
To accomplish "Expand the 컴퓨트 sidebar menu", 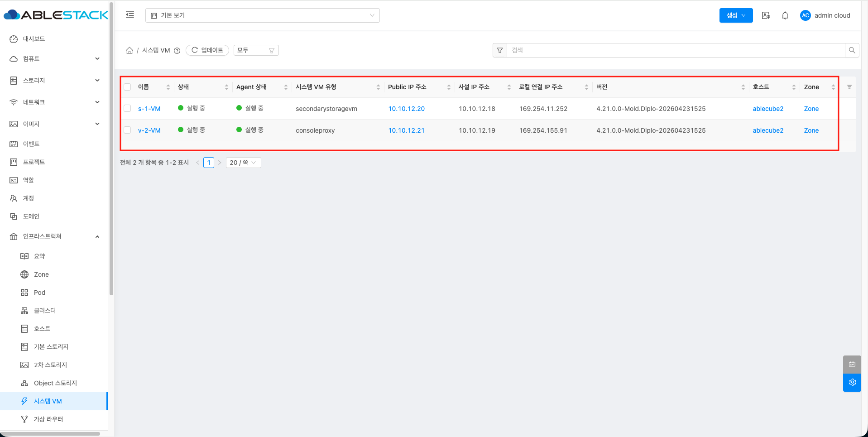I will click(x=54, y=59).
